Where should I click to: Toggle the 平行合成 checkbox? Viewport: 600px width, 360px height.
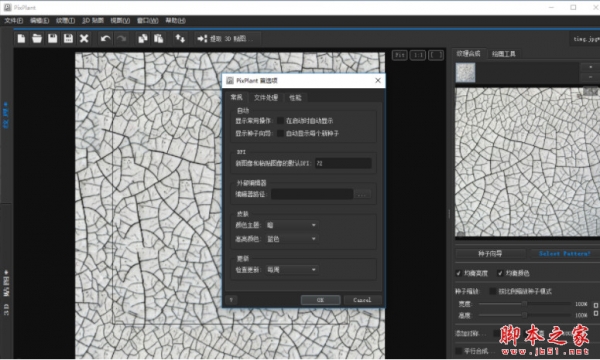[458, 350]
